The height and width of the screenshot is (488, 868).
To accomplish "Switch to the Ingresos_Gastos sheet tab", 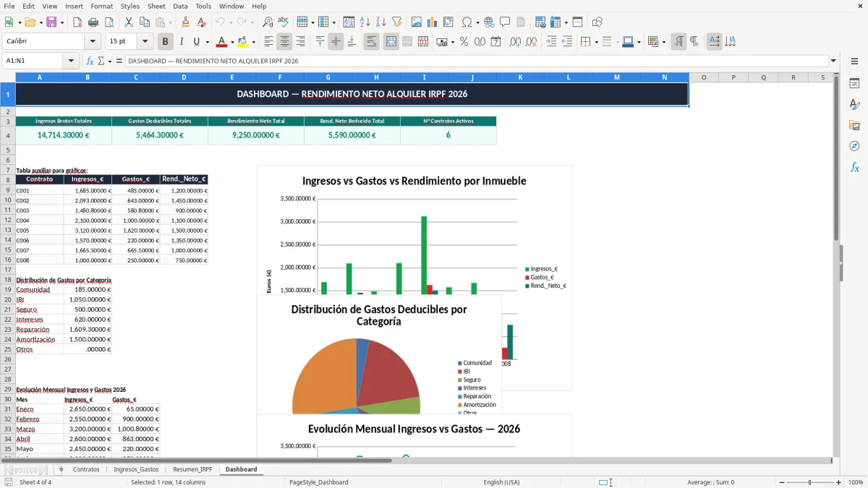I will (136, 469).
